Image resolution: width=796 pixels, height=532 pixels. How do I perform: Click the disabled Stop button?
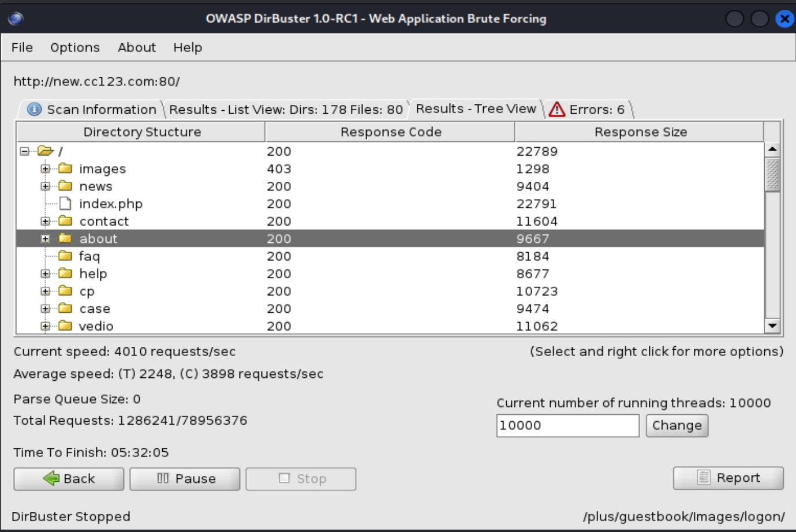click(301, 478)
